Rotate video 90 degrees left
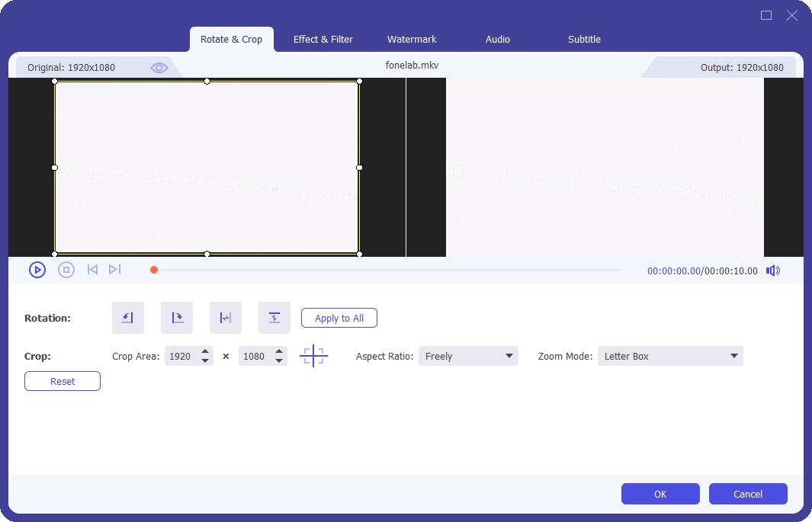 [x=128, y=318]
